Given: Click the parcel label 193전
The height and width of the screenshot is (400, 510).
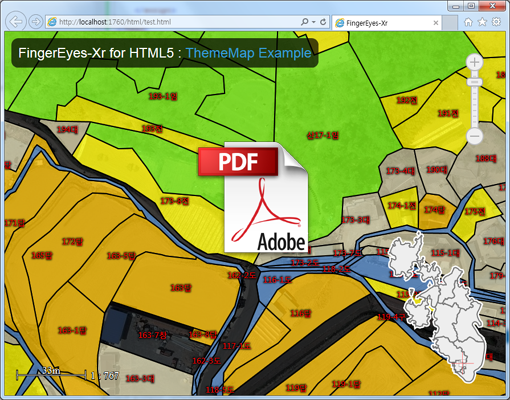Looking at the screenshot, I should point(152,129).
